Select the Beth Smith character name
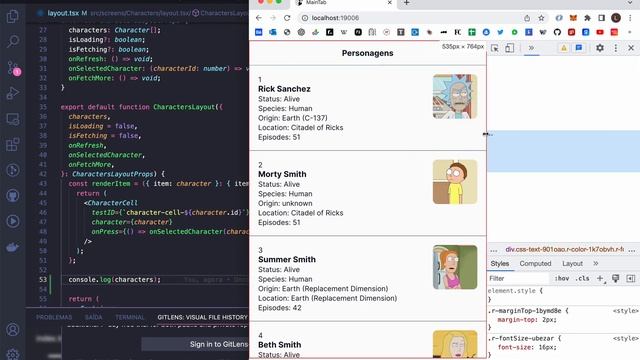 (280, 345)
